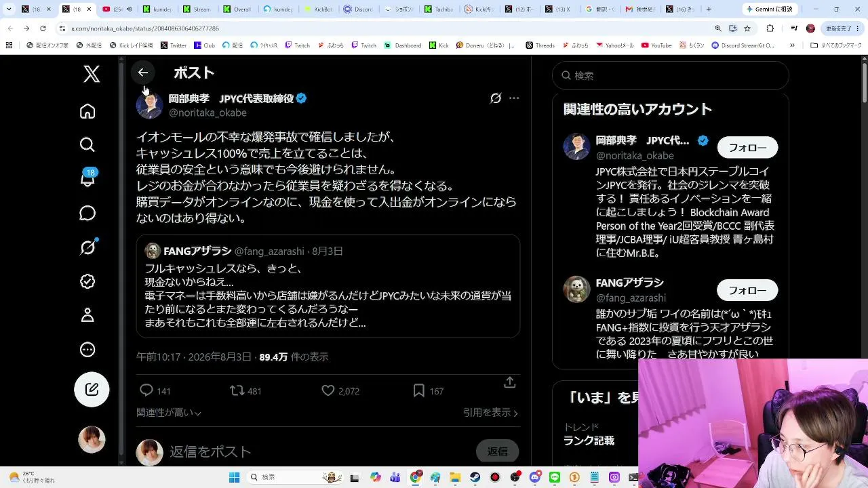This screenshot has height=488, width=868.
Task: Click the Gemini に相談 button
Action: point(770,9)
